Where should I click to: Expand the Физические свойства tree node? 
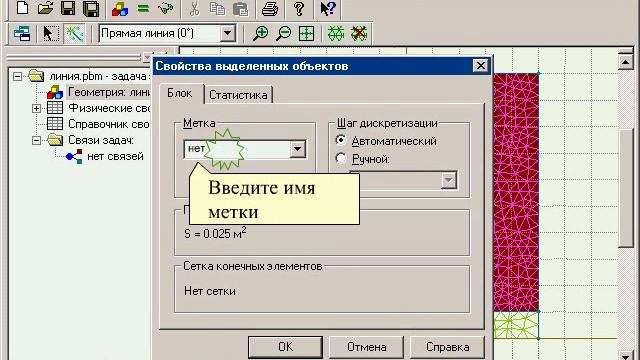36,108
